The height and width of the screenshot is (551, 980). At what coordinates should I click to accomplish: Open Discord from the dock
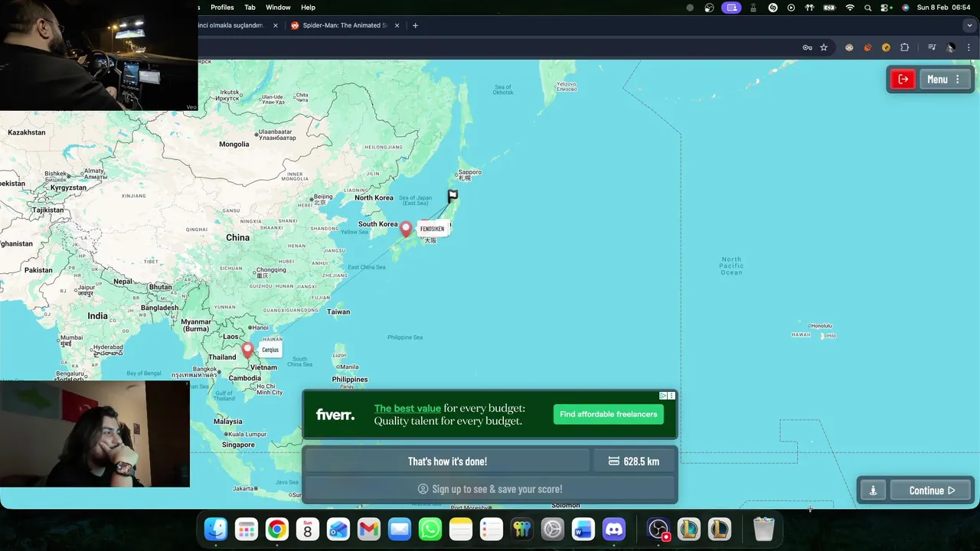614,529
